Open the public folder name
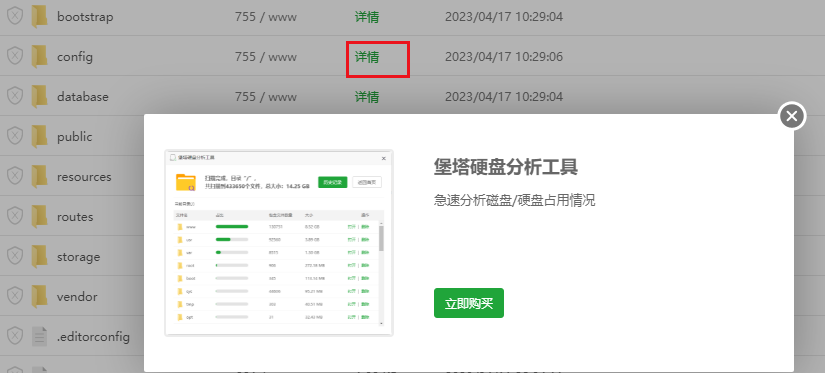This screenshot has width=825, height=373. click(75, 137)
